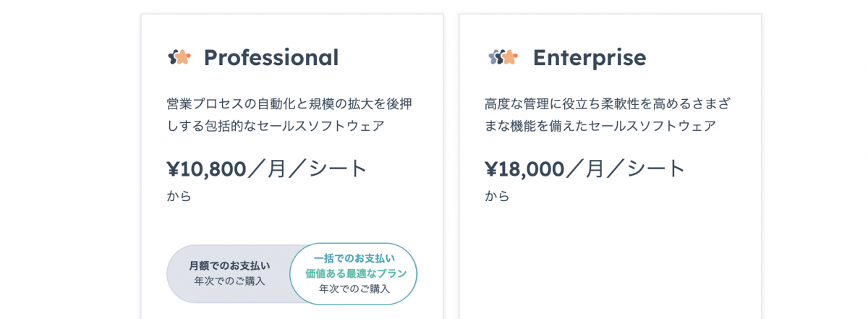This screenshot has width=868, height=319.
Task: Click the から label under ¥18,000
Action: pos(498,196)
